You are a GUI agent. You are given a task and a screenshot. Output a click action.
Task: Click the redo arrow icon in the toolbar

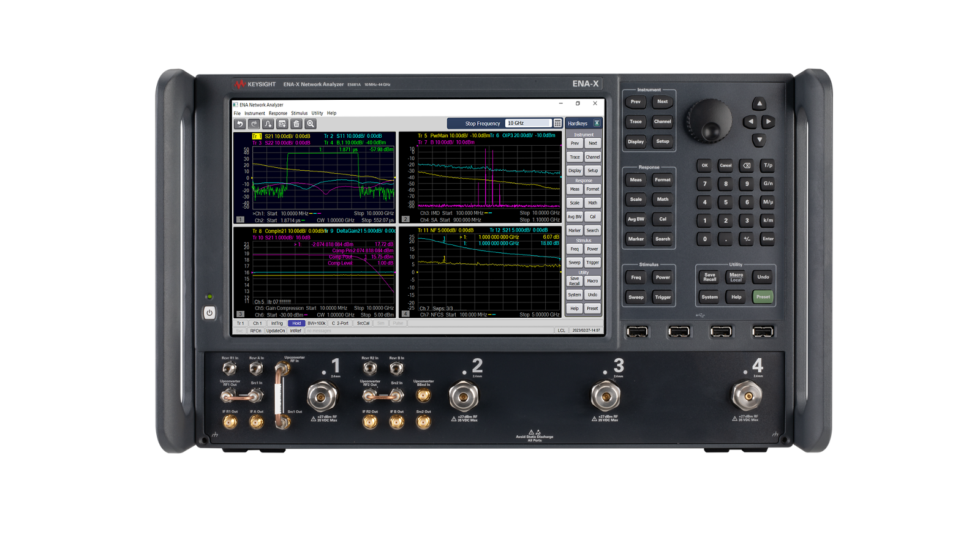pos(254,124)
